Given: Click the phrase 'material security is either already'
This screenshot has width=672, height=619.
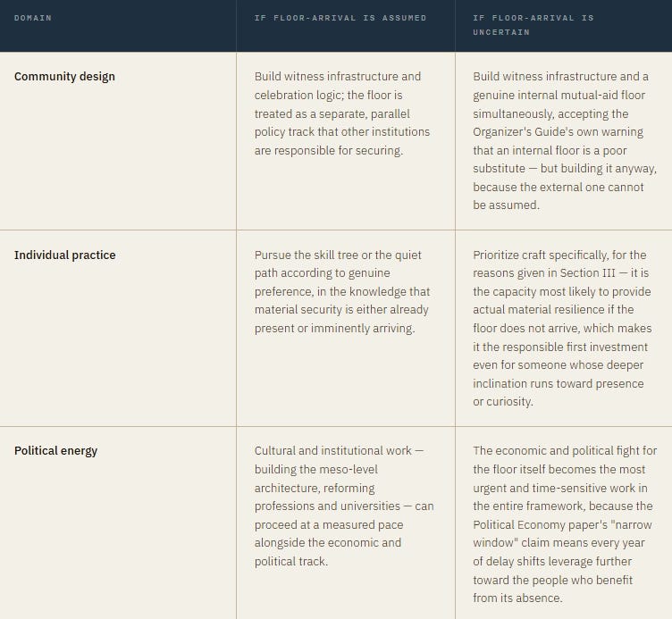Looking at the screenshot, I should point(341,310).
